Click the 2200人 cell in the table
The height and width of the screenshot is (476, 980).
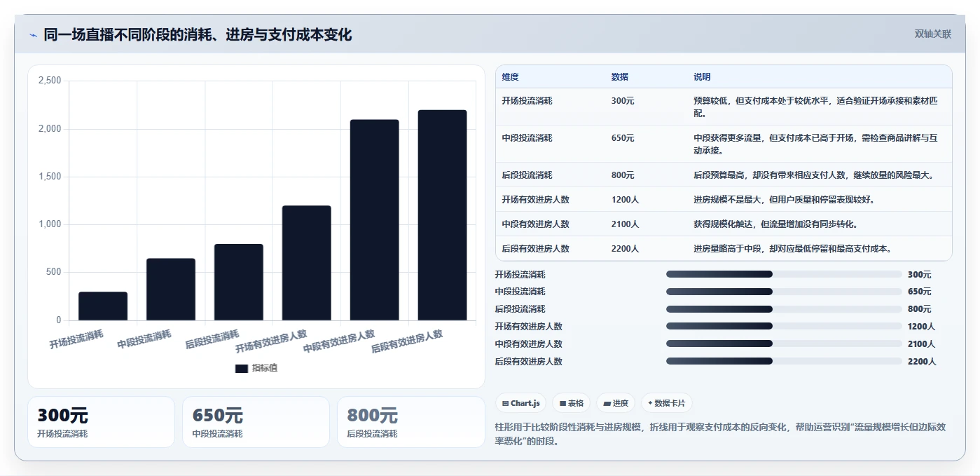pos(625,249)
